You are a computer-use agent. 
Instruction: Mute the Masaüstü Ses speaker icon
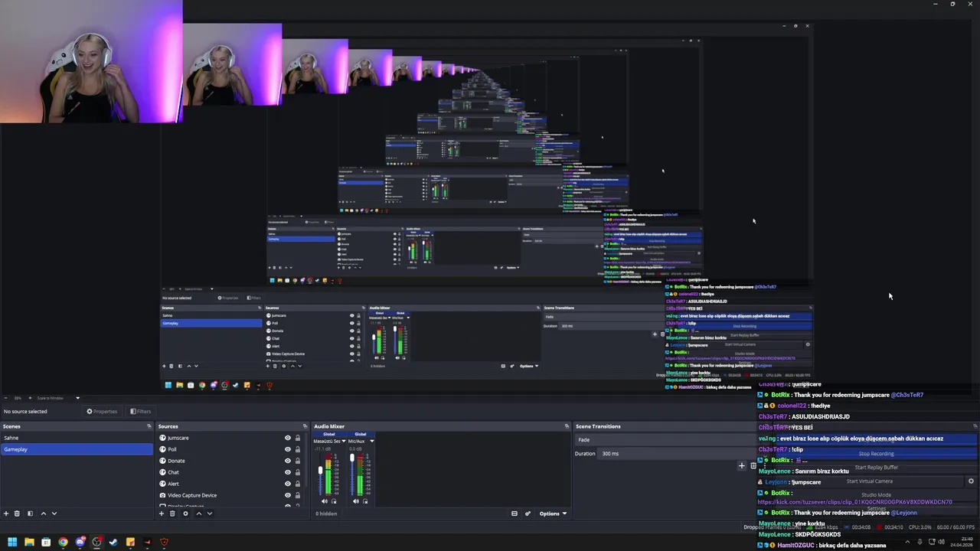click(x=325, y=501)
